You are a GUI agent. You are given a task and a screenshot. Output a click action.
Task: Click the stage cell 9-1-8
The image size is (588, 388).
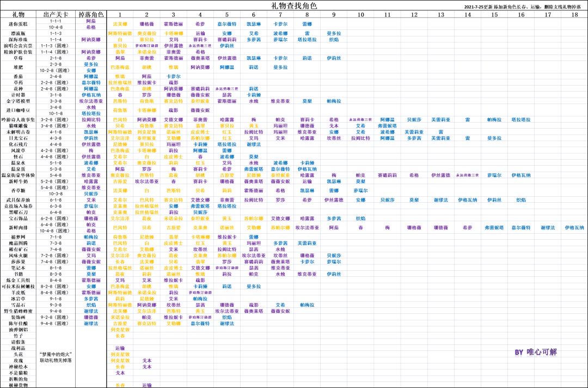(x=56, y=299)
